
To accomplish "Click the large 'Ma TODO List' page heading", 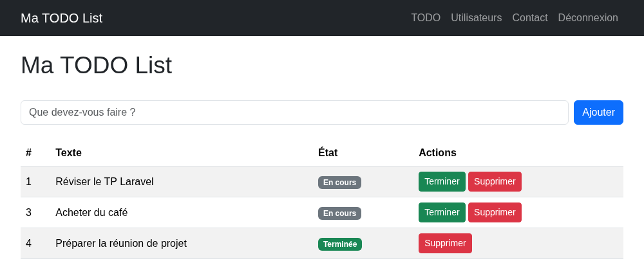I will [x=96, y=65].
